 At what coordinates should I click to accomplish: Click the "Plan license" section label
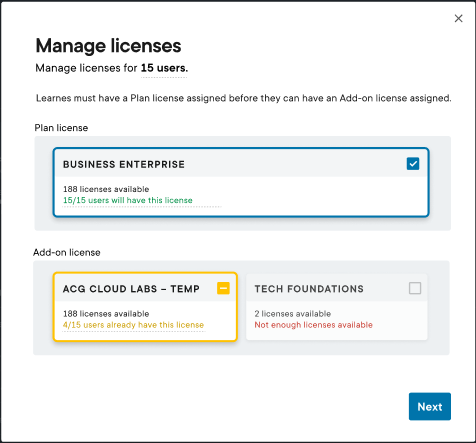[61, 128]
